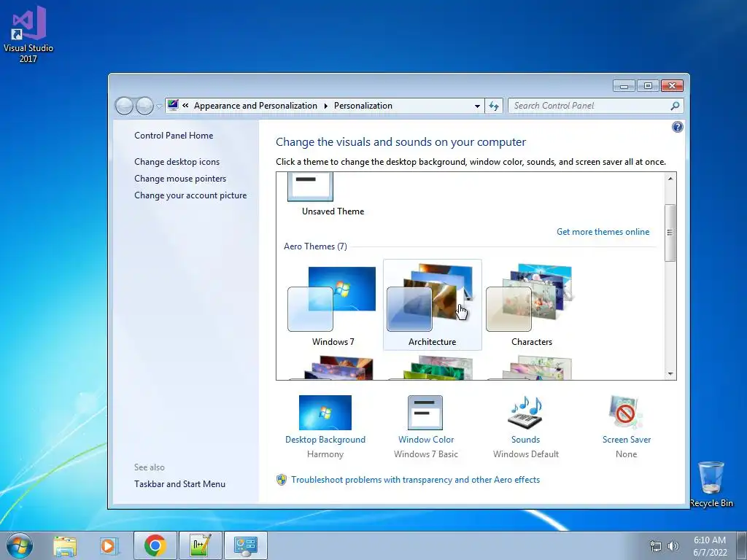Click the Back navigation arrow
Viewport: 747px width, 560px height.
124,106
